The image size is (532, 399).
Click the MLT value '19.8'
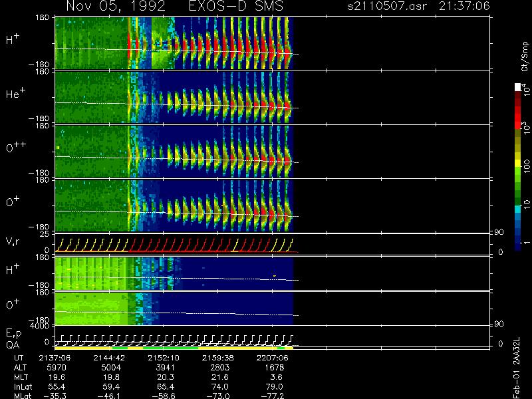pyautogui.click(x=111, y=377)
